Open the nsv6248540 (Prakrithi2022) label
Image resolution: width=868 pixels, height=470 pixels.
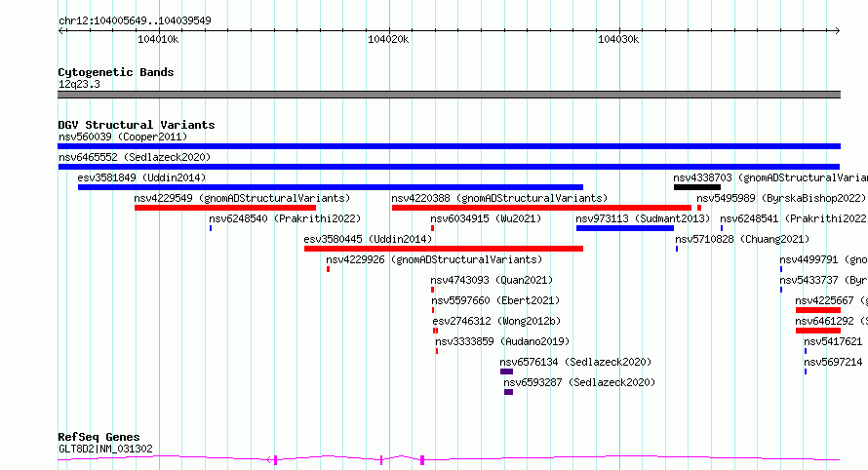[285, 218]
